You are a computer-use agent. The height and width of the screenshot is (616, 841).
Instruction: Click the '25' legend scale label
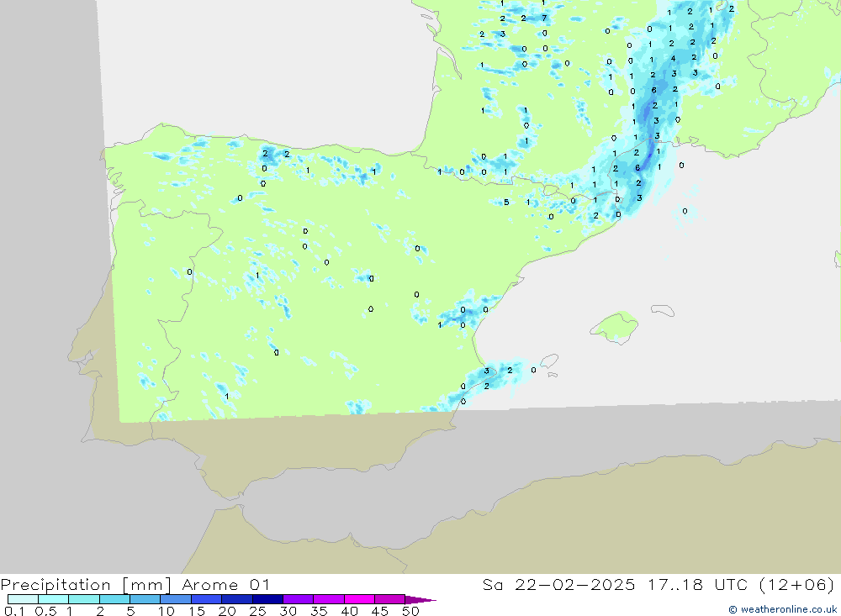(x=257, y=611)
